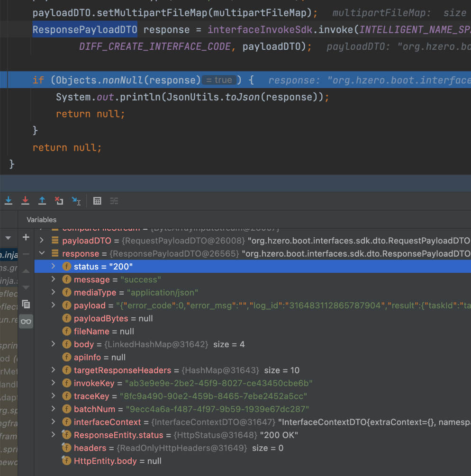
Task: Select the payload JSON string row
Action: (x=253, y=305)
